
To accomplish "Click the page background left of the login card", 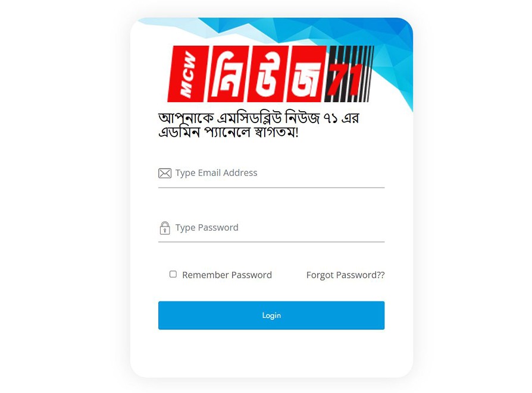I will tap(64, 197).
